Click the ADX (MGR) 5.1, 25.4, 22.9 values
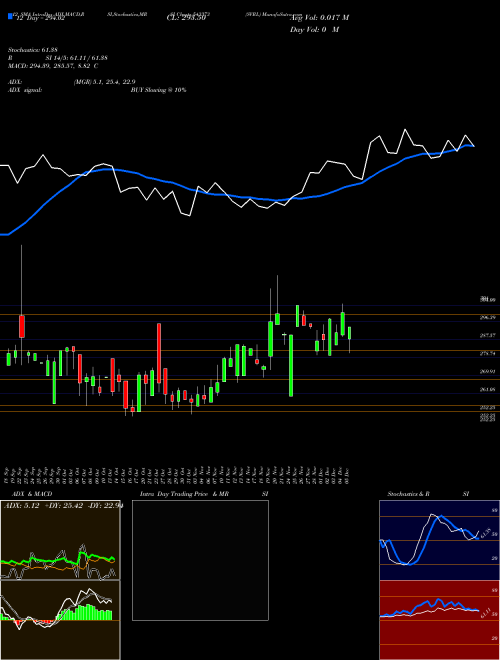500x660 pixels. point(104,82)
